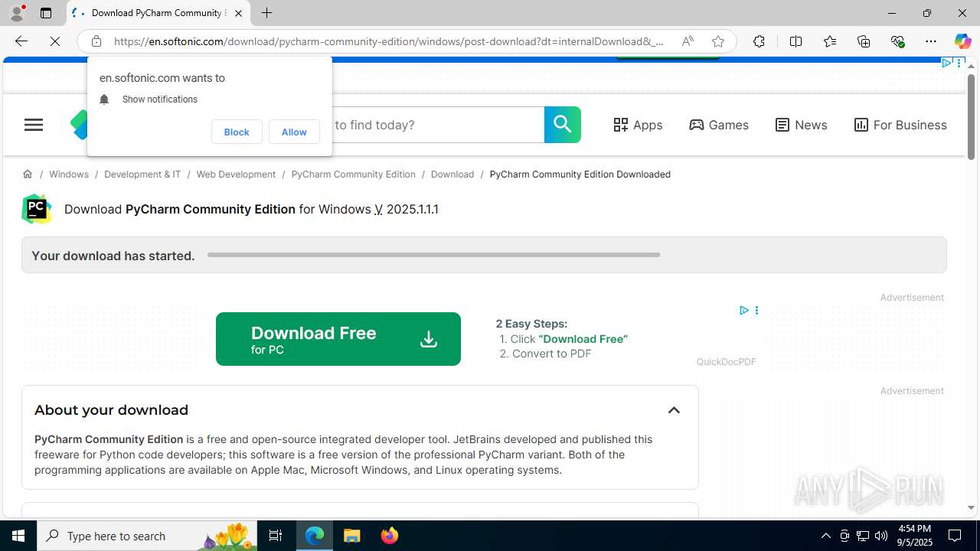Go to Windows breadcrumb link
Screen dimensions: 980x551
click(69, 174)
